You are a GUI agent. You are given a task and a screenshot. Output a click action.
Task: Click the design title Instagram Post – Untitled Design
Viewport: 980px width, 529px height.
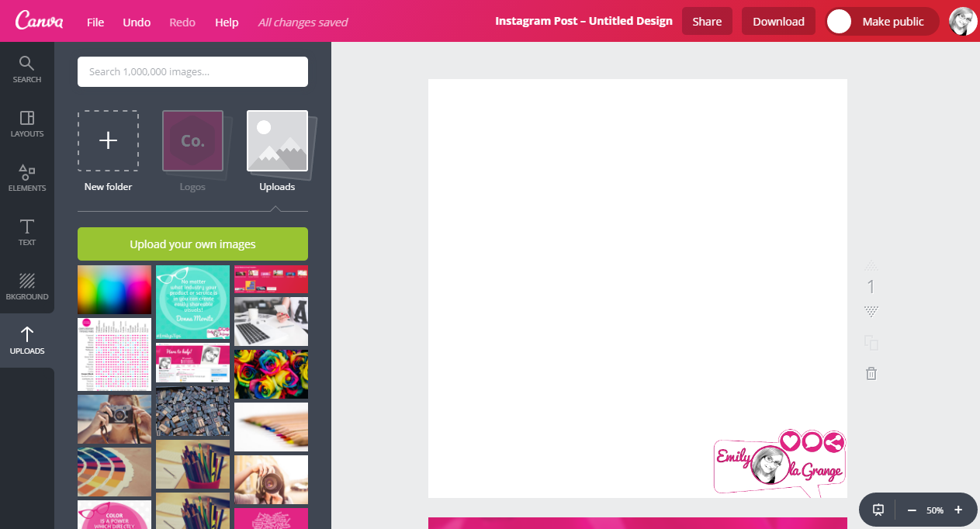(583, 21)
